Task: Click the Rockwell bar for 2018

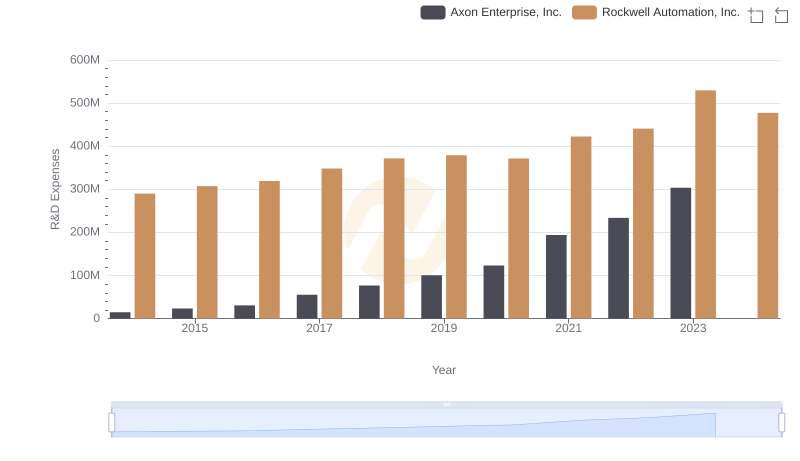Action: coord(394,238)
